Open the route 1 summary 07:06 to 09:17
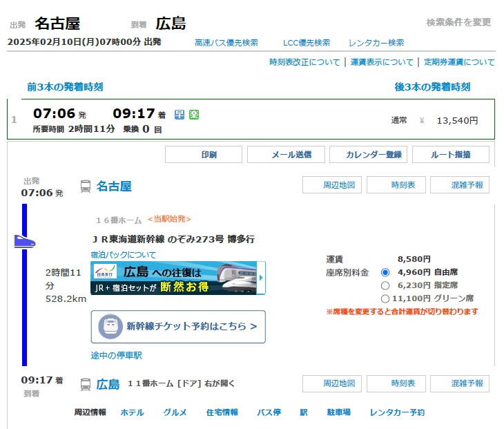504x429 pixels. (x=251, y=120)
